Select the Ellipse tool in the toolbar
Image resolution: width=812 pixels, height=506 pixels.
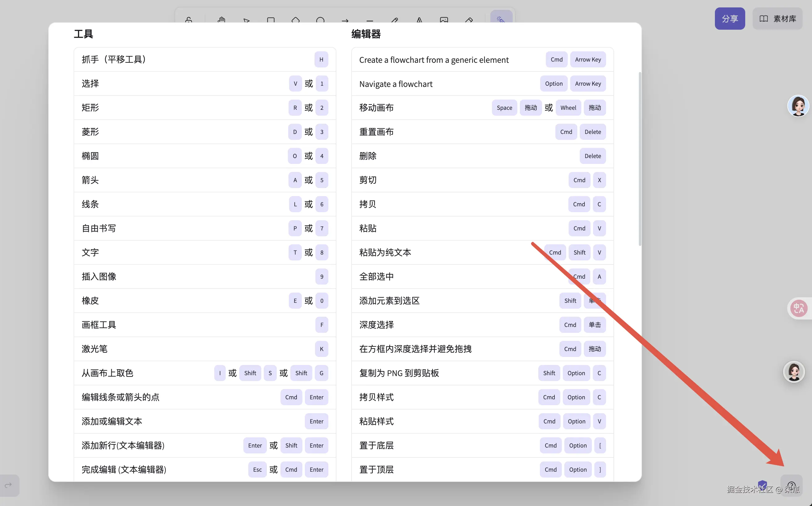pyautogui.click(x=320, y=20)
